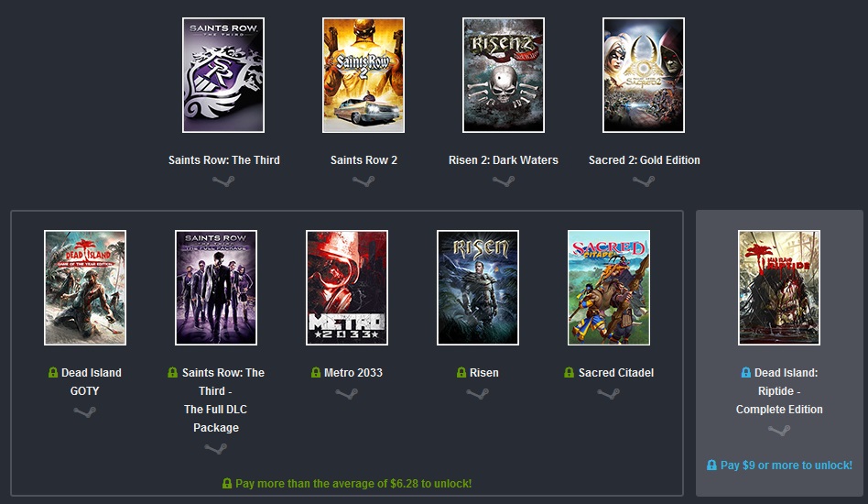The image size is (868, 504).
Task: Click the Risen 2: Dark Waters title
Action: point(504,160)
